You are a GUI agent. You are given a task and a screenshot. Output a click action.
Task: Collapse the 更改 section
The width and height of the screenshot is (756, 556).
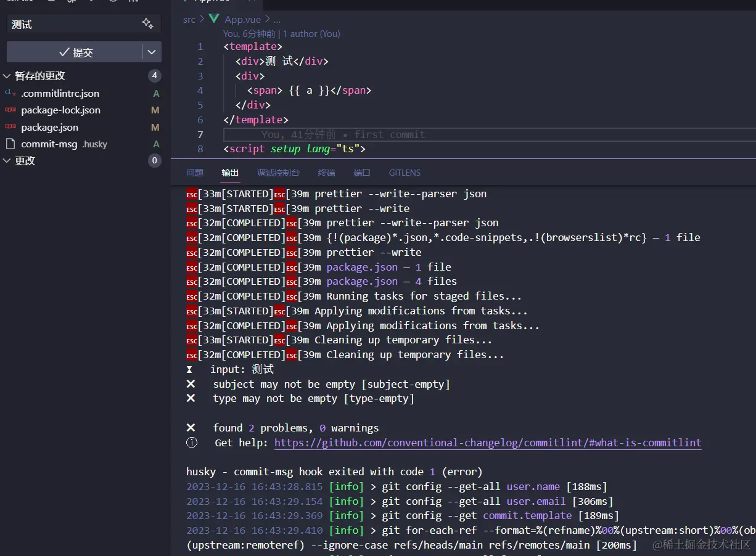pos(7,160)
